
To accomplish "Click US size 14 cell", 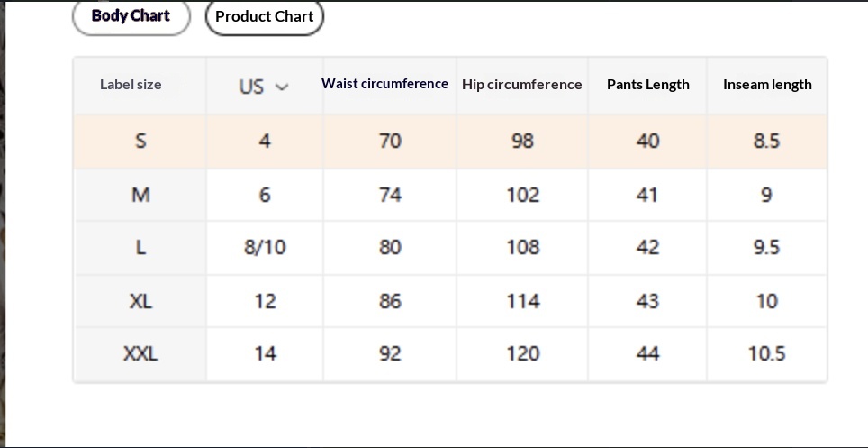I will (x=265, y=353).
